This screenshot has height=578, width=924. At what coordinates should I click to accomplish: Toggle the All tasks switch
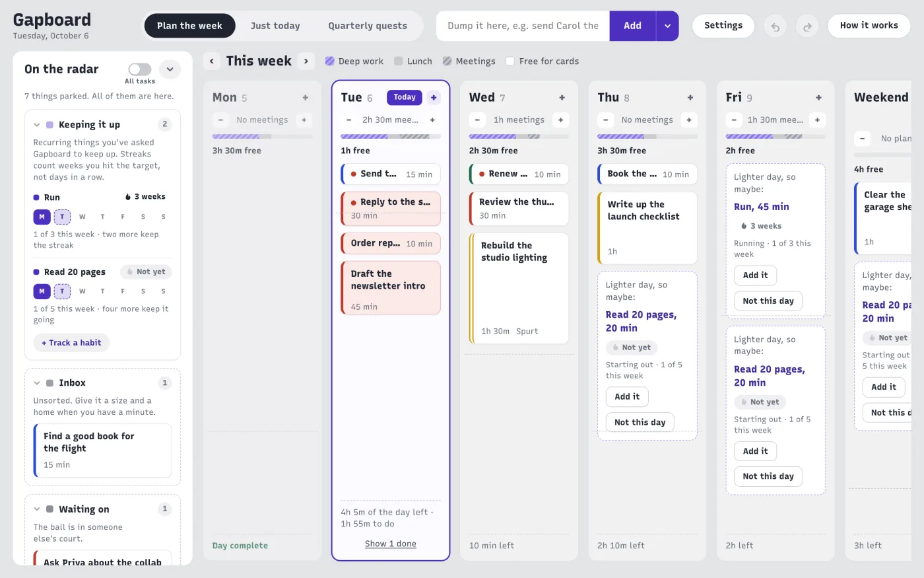[140, 69]
